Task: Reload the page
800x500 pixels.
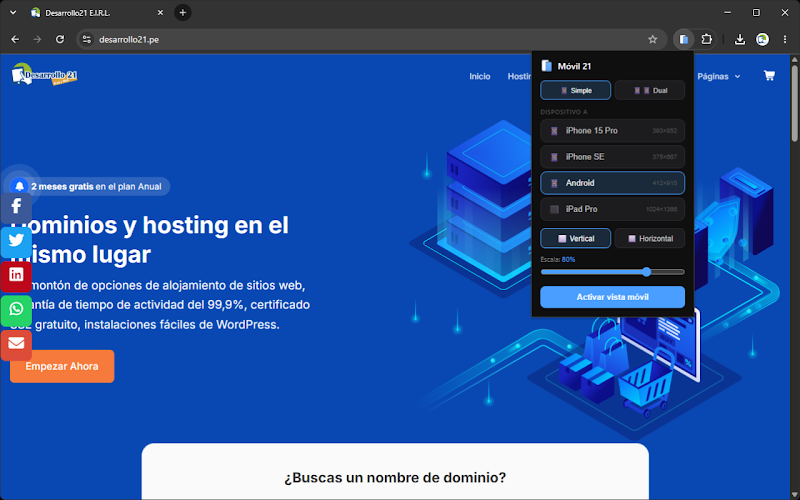Action: click(60, 39)
